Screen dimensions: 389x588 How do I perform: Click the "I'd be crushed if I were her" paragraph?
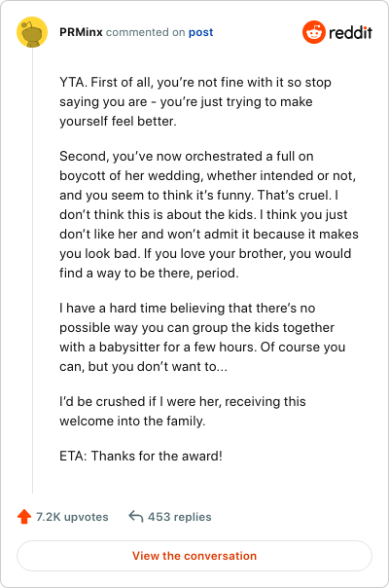pos(183,411)
